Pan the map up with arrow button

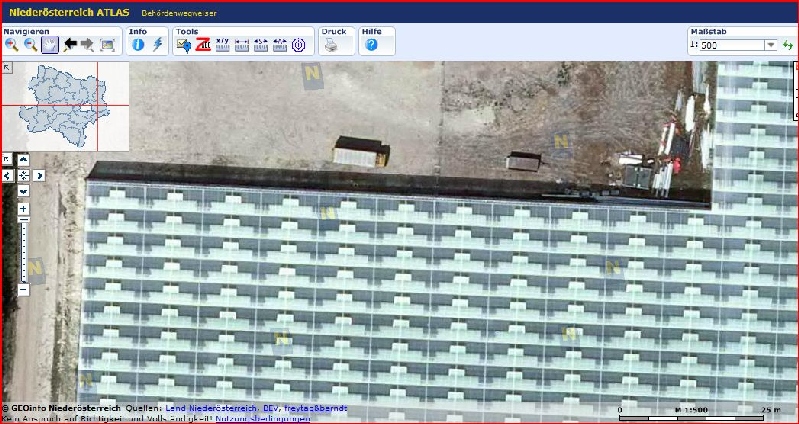pos(23,160)
